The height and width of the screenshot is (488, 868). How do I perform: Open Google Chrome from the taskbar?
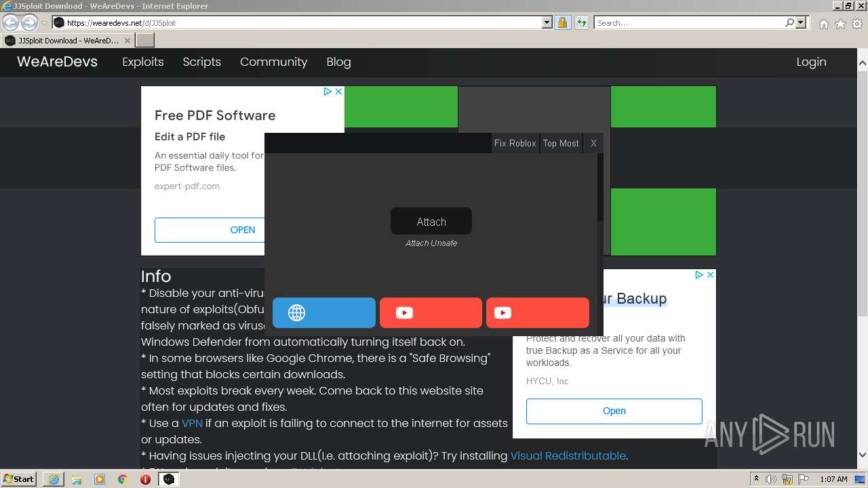pyautogui.click(x=123, y=479)
